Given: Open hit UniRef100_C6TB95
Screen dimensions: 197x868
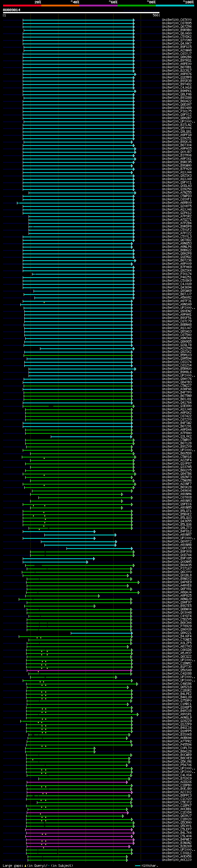Looking at the screenshot, I should coord(177,23).
